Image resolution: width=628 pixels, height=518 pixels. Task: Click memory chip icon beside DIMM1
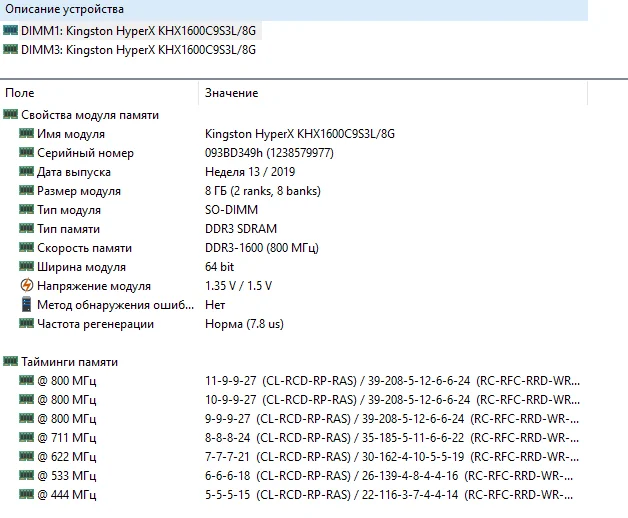pyautogui.click(x=10, y=30)
